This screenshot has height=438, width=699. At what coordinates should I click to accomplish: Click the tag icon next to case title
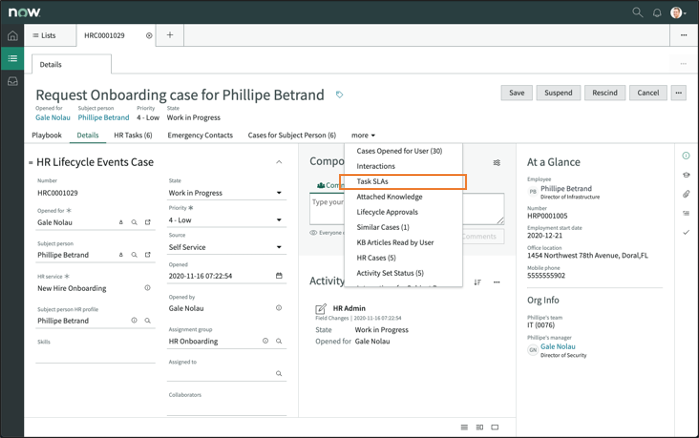click(339, 94)
